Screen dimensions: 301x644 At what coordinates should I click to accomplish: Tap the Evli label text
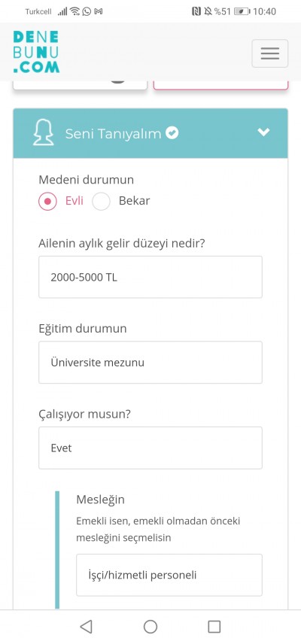pos(74,201)
